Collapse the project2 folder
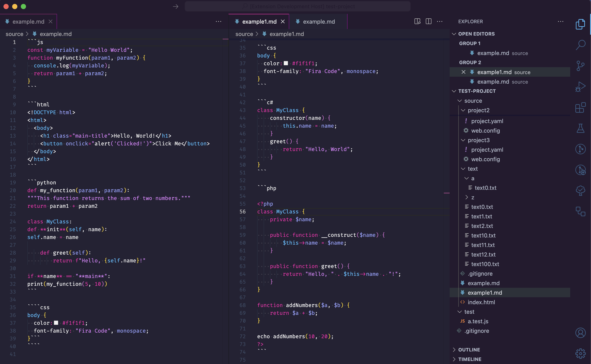The image size is (591, 364). [x=463, y=110]
